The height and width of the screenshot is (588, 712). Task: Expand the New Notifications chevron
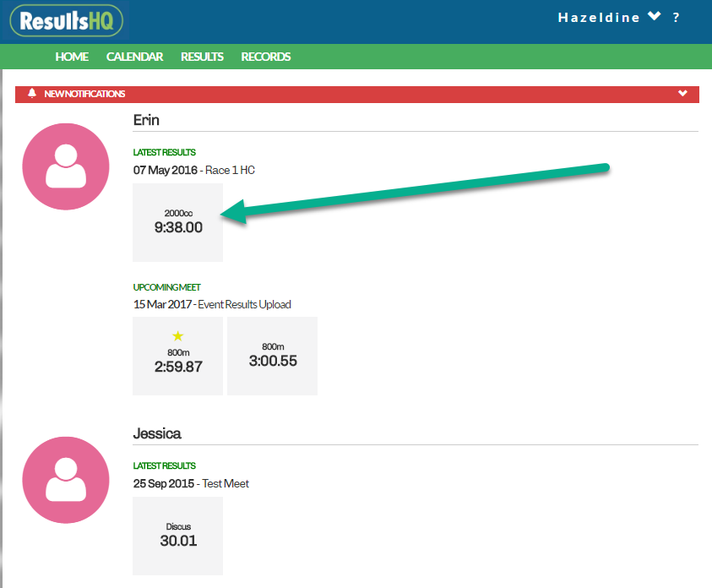click(x=682, y=94)
